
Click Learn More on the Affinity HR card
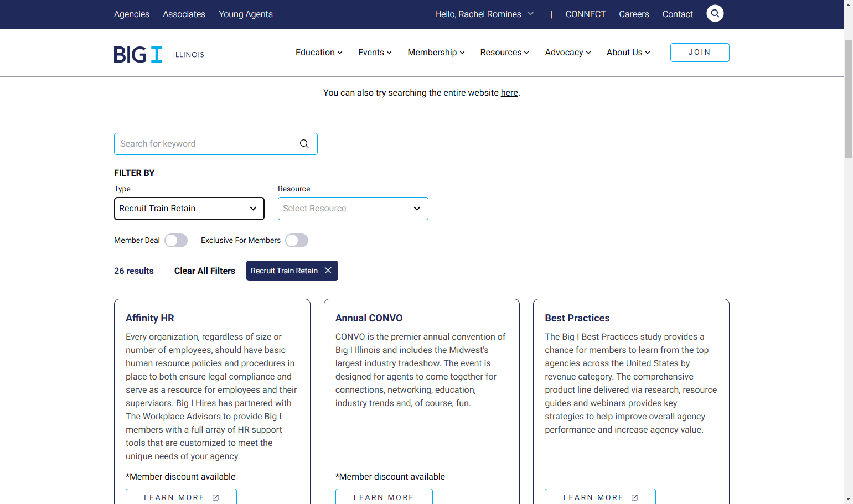pyautogui.click(x=181, y=496)
